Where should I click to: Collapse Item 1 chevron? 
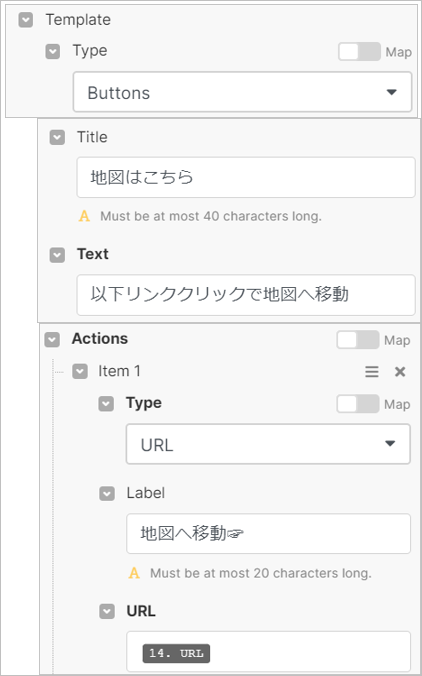pyautogui.click(x=80, y=372)
